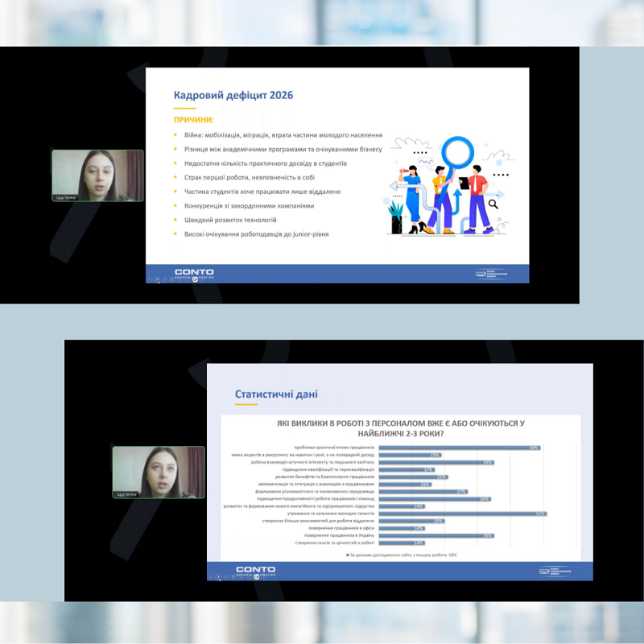Click the highlighted slideshow control on the Кадровий дефіцит slide

(158, 279)
